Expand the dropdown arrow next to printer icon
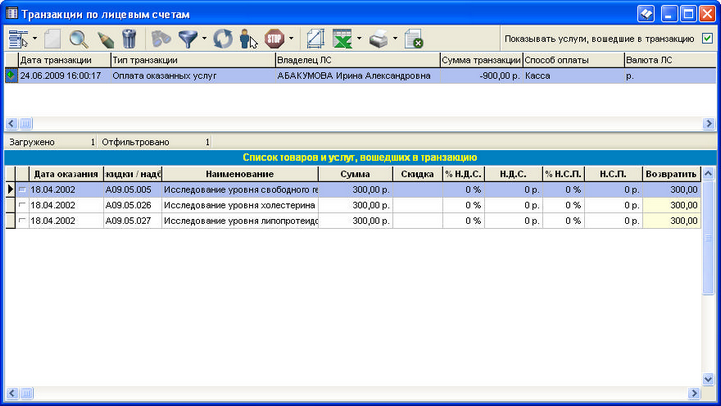721x406 pixels. (x=395, y=39)
